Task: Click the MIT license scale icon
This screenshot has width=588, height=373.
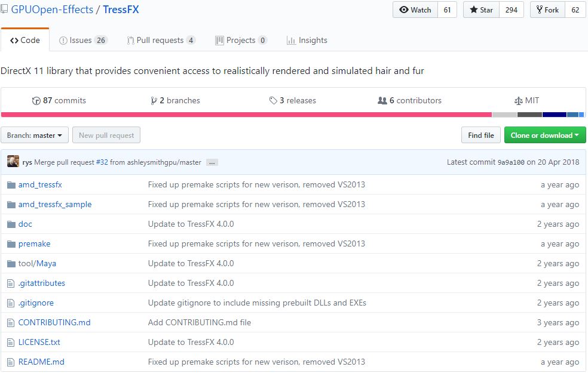Action: click(518, 101)
